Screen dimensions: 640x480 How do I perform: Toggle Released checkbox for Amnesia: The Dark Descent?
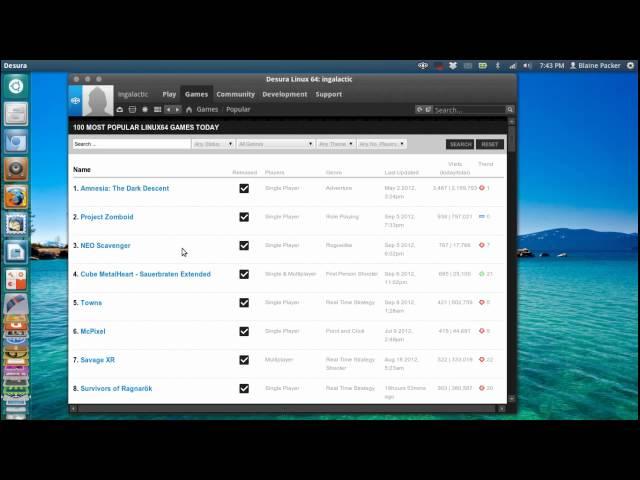pos(244,188)
